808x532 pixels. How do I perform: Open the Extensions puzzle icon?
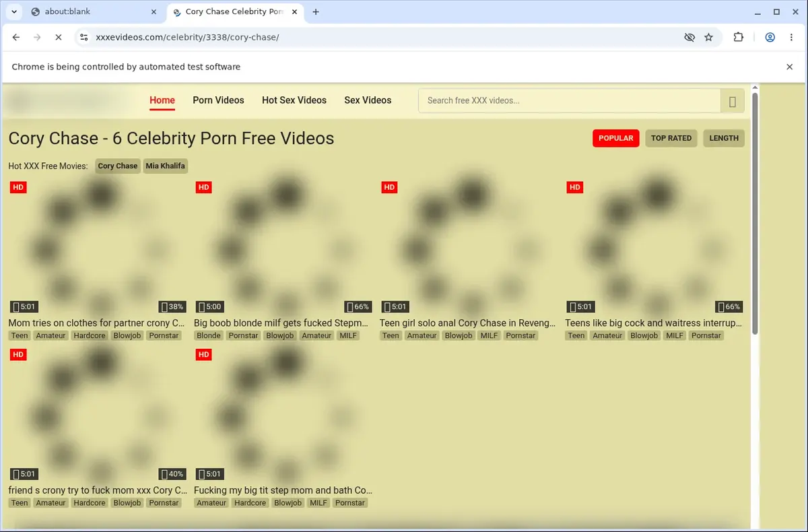coord(739,38)
